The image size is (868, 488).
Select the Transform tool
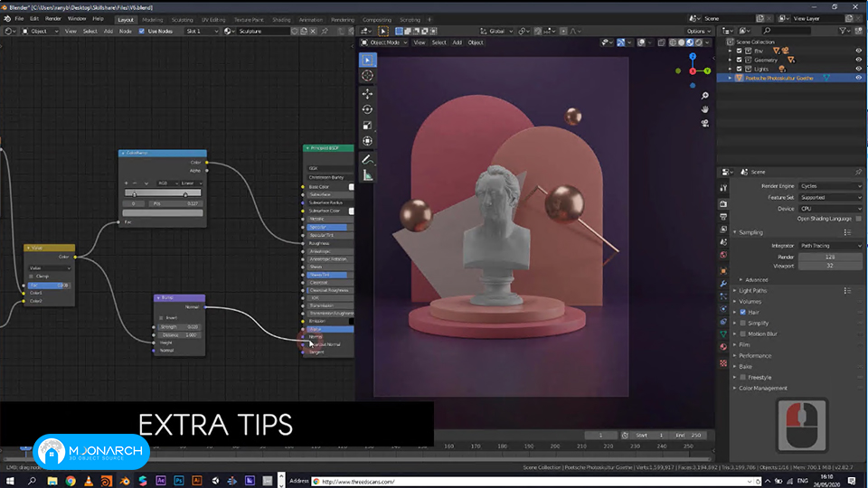368,141
